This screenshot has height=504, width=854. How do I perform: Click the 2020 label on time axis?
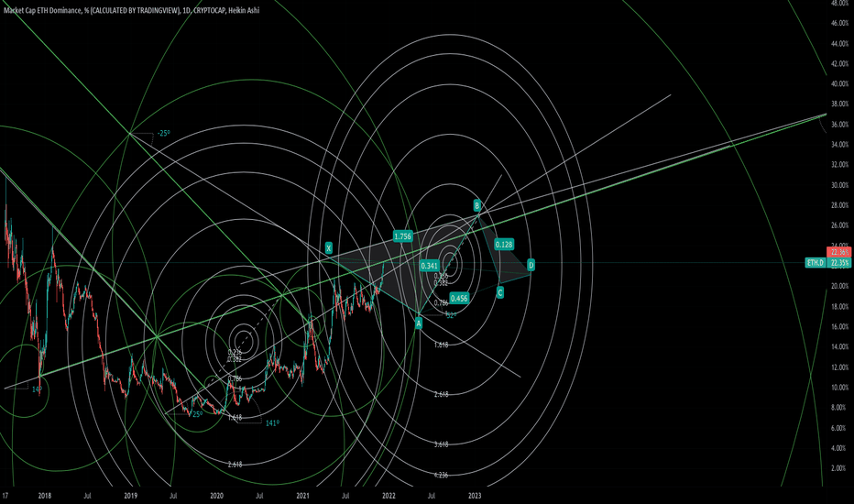point(217,496)
